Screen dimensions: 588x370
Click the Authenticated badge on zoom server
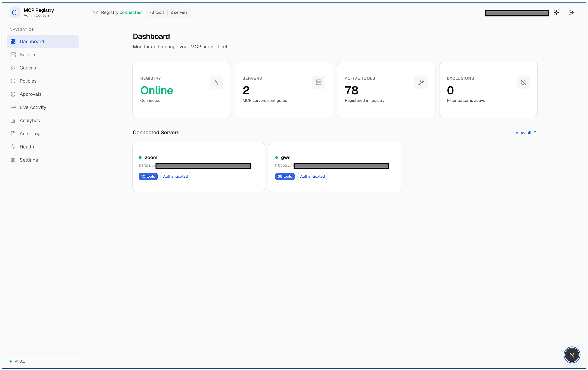175,177
